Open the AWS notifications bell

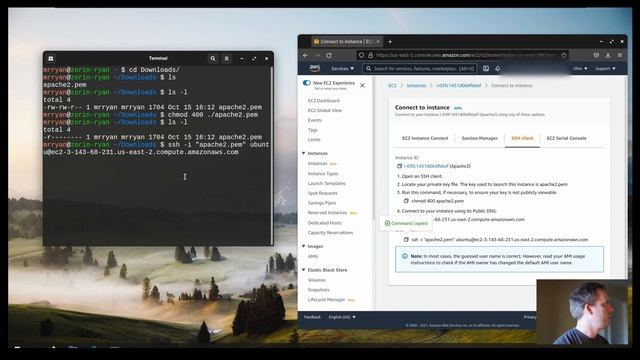click(x=498, y=69)
